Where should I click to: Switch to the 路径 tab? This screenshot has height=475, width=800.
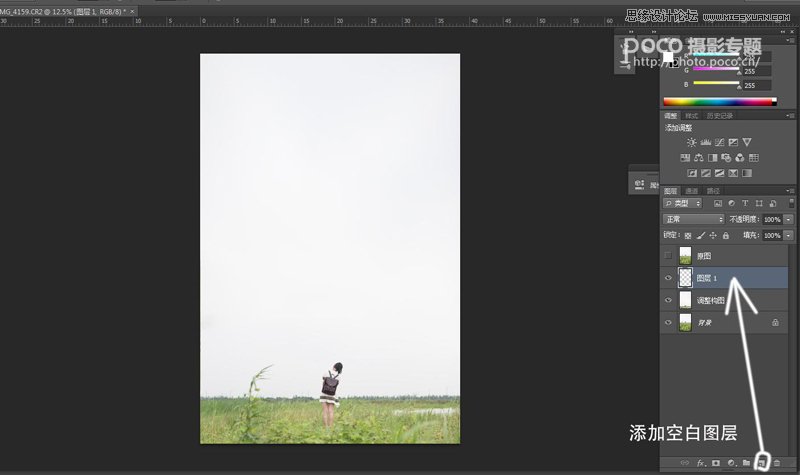(x=713, y=191)
